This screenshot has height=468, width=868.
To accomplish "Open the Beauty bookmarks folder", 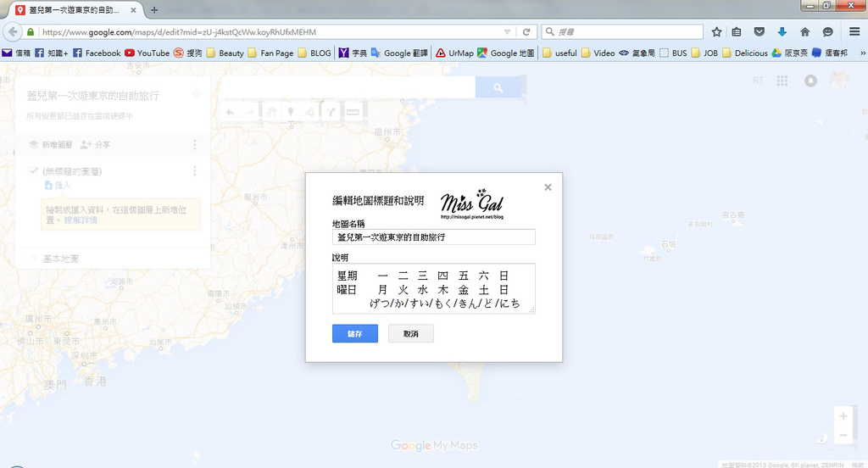I will tap(225, 53).
